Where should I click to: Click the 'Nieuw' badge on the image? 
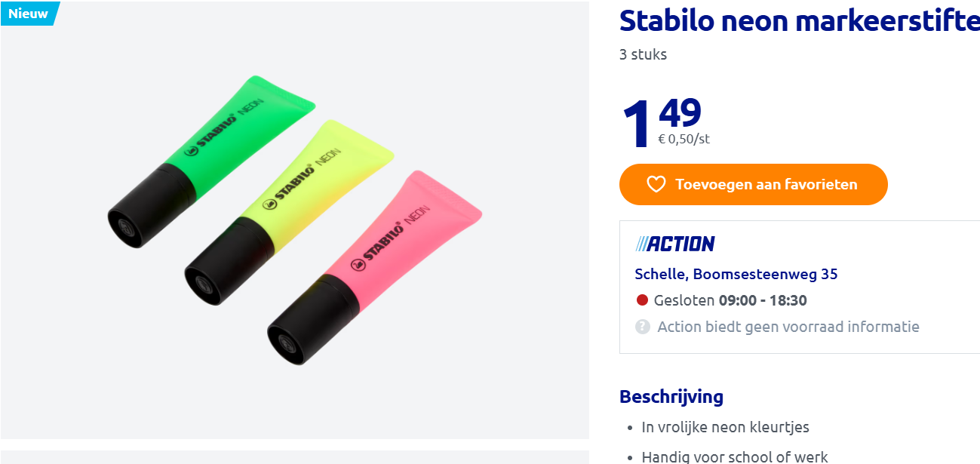29,13
